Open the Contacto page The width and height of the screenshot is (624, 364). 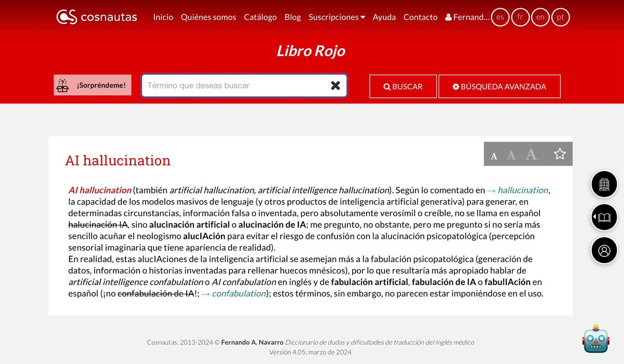click(x=421, y=17)
